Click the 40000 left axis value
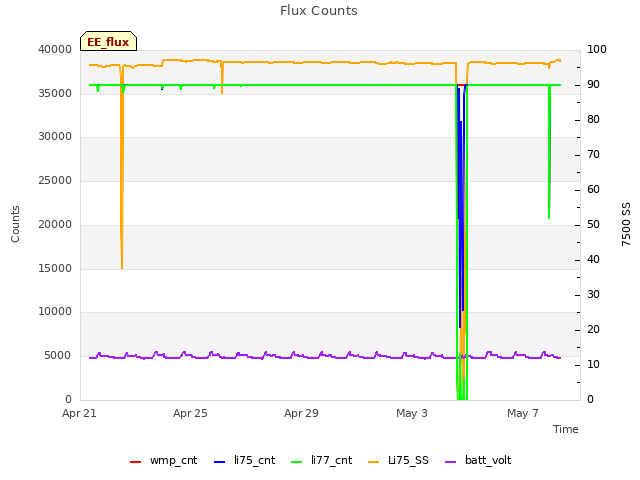 point(55,49)
